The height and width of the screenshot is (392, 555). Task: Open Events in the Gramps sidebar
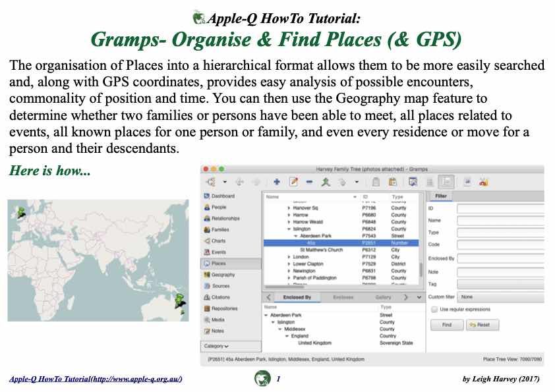pyautogui.click(x=215, y=252)
